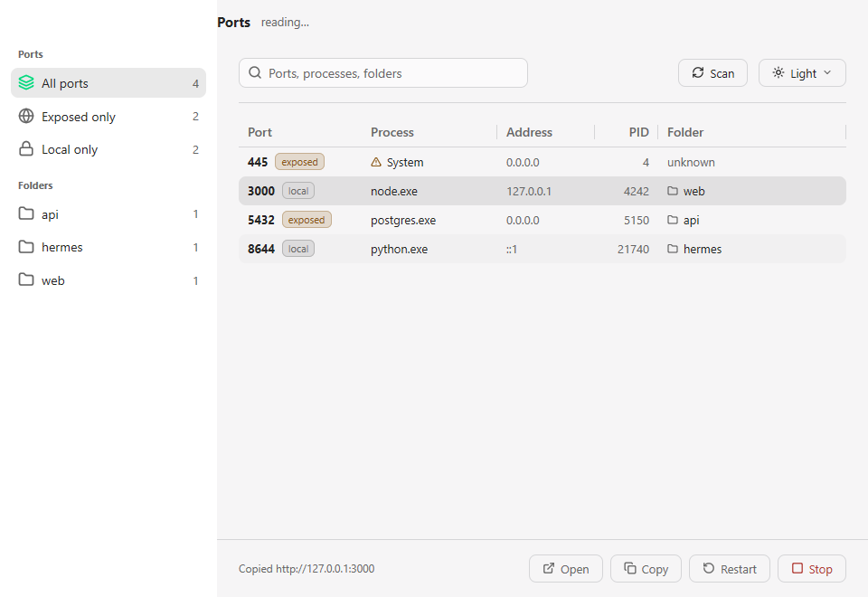The image size is (868, 597).
Task: Sort by the Address column header
Action: pos(529,132)
